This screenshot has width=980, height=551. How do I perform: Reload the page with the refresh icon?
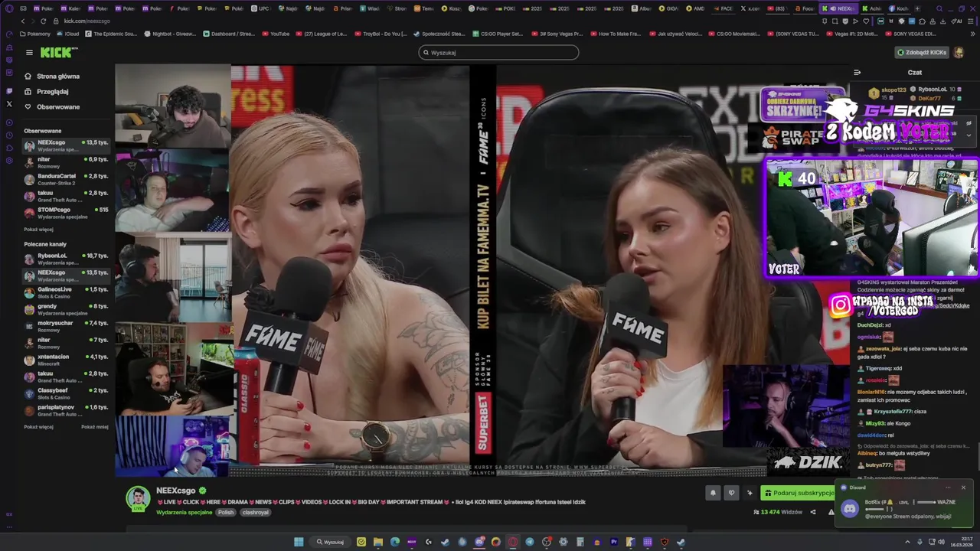(44, 21)
